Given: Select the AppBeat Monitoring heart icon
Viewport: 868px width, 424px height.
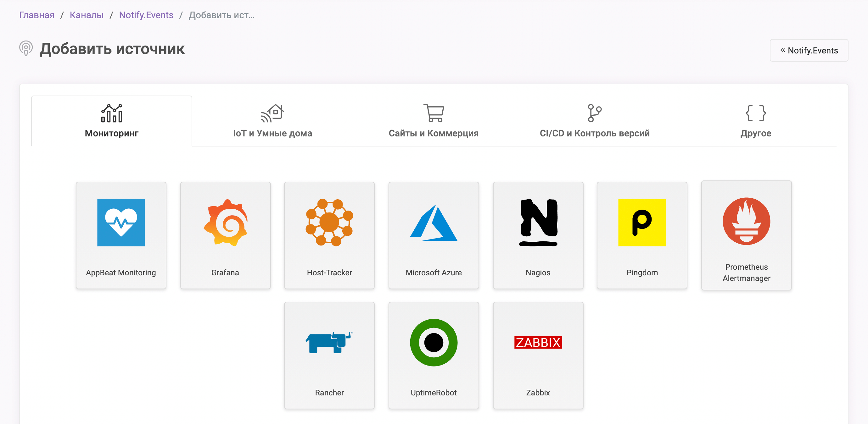Looking at the screenshot, I should click(x=121, y=223).
